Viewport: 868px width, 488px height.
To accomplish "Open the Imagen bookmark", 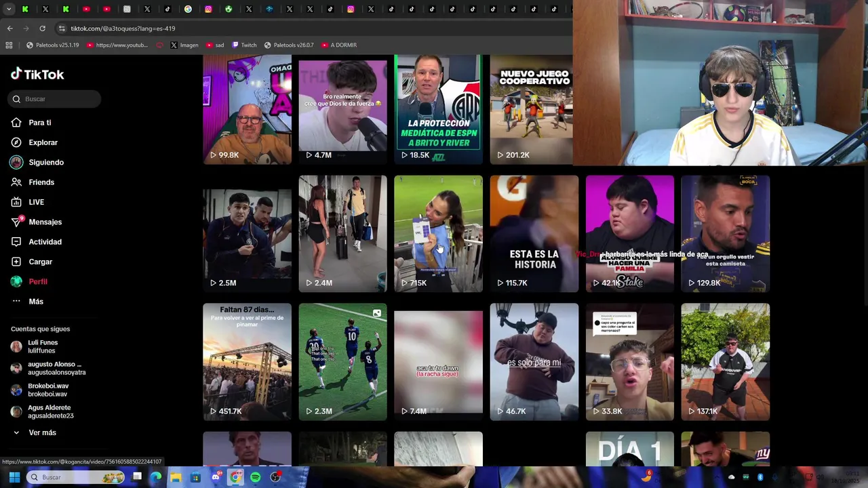I will click(x=184, y=45).
